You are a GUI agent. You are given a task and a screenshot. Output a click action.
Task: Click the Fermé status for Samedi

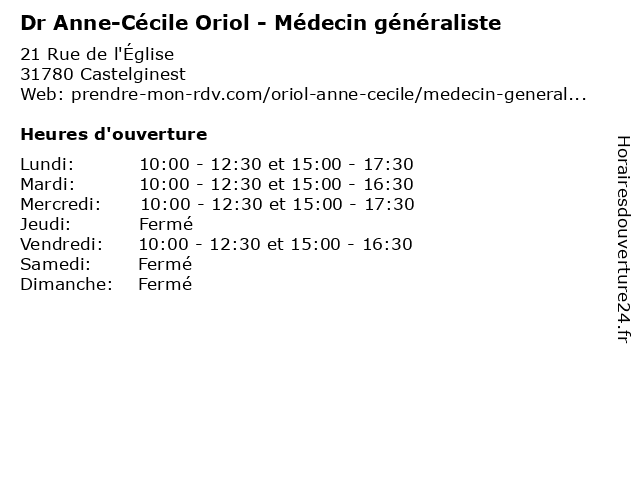pos(165,264)
